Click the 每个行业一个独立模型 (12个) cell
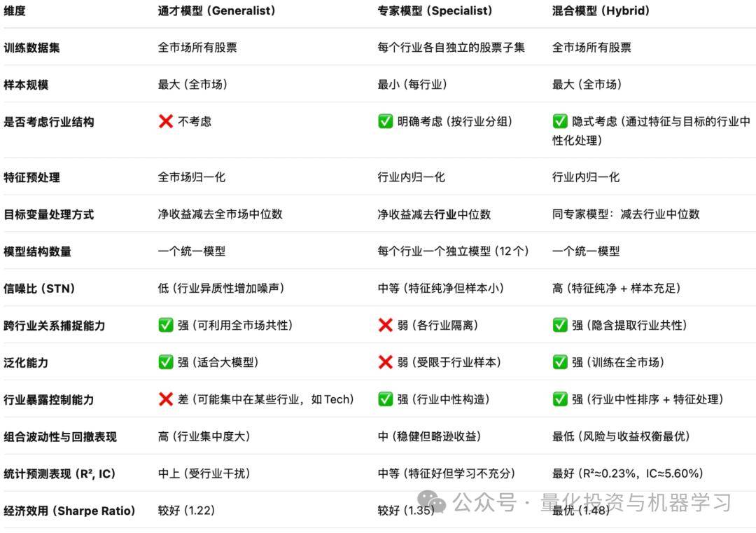The width and height of the screenshot is (756, 533). pyautogui.click(x=453, y=251)
